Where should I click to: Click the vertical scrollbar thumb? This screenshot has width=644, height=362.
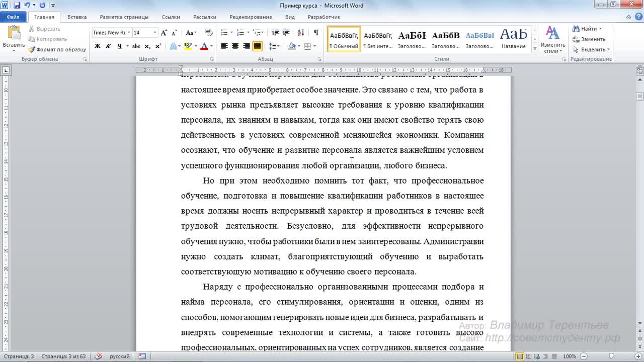point(640,96)
